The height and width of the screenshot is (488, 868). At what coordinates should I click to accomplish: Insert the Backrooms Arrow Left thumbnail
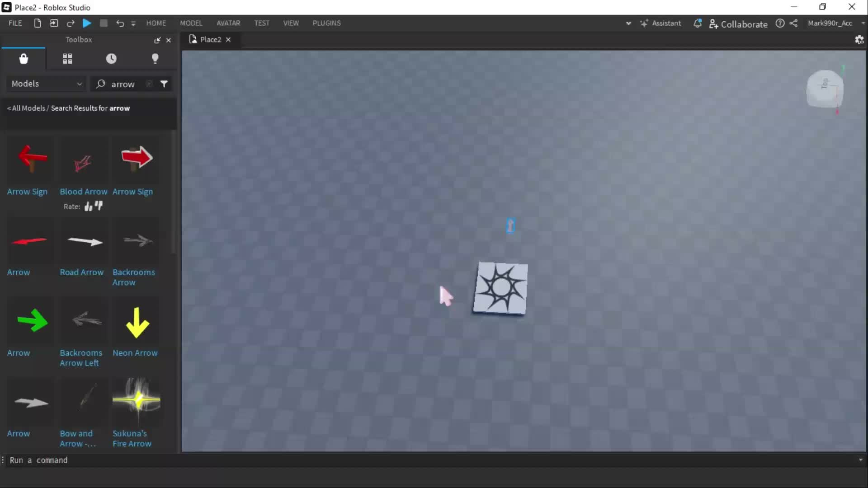coord(84,321)
